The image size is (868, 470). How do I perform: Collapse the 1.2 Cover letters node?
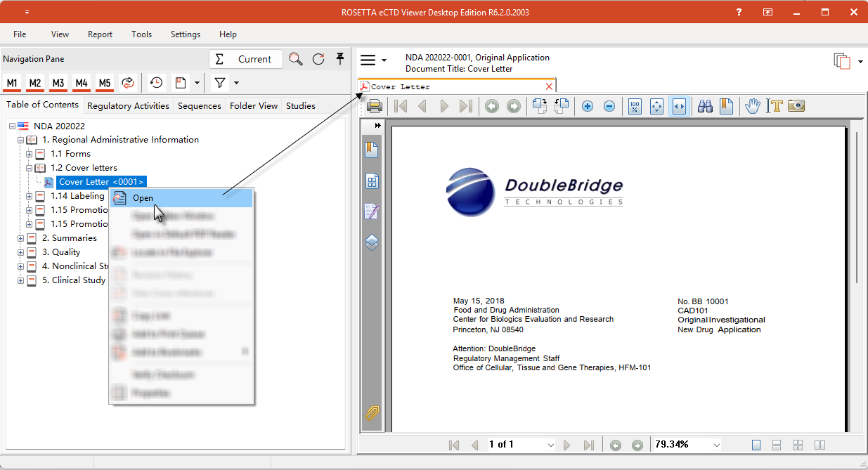point(29,168)
